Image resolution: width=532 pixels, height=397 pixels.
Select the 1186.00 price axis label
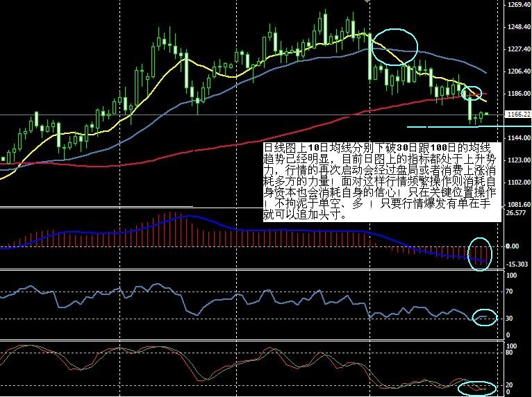click(x=519, y=93)
